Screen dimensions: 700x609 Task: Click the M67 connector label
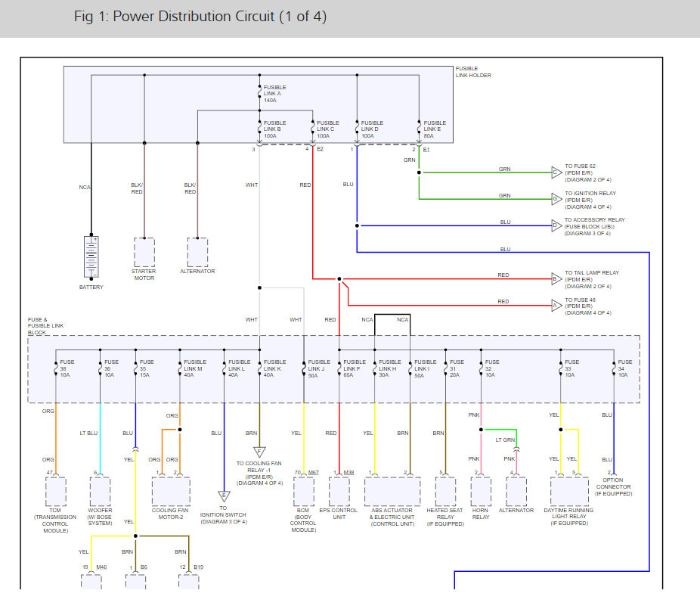pos(314,472)
